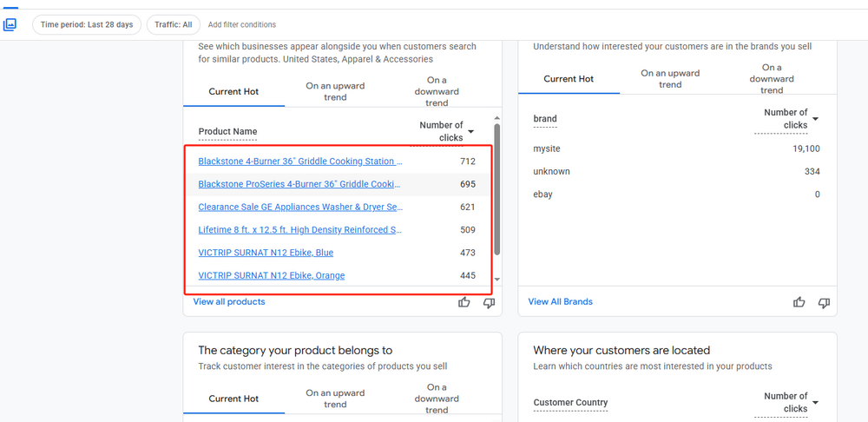
Task: Open the VICTRIP SURNAT N12 Ebike, Blue product
Action: [x=266, y=253]
